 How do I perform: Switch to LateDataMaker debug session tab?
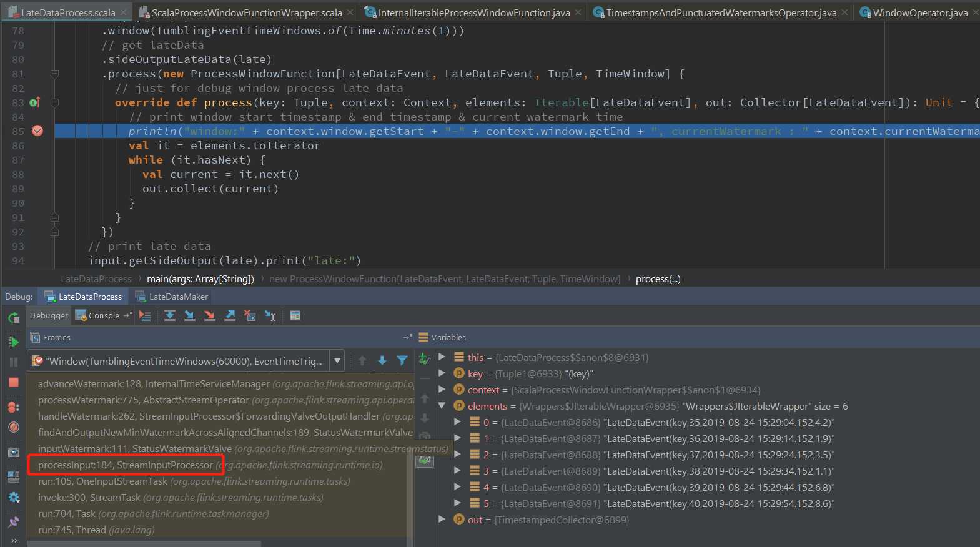click(172, 297)
